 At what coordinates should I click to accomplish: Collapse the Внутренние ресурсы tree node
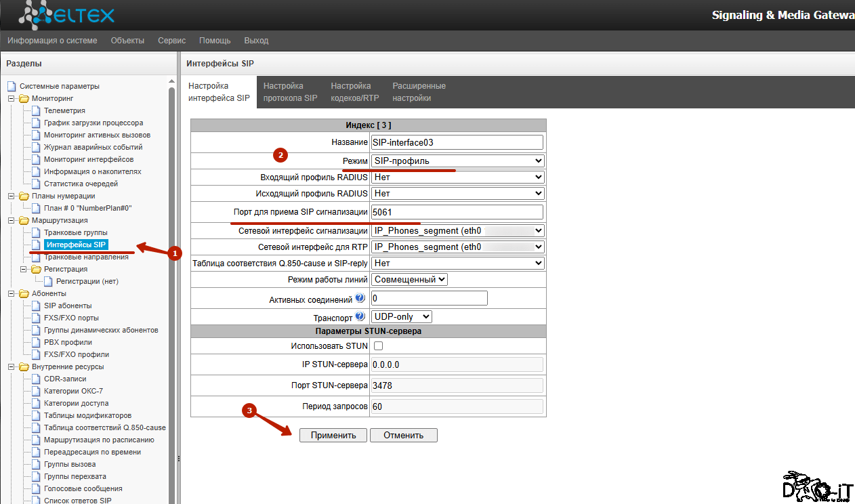point(12,366)
